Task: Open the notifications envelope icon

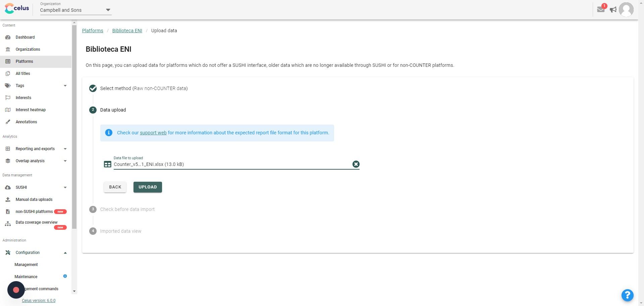Action: pyautogui.click(x=601, y=9)
